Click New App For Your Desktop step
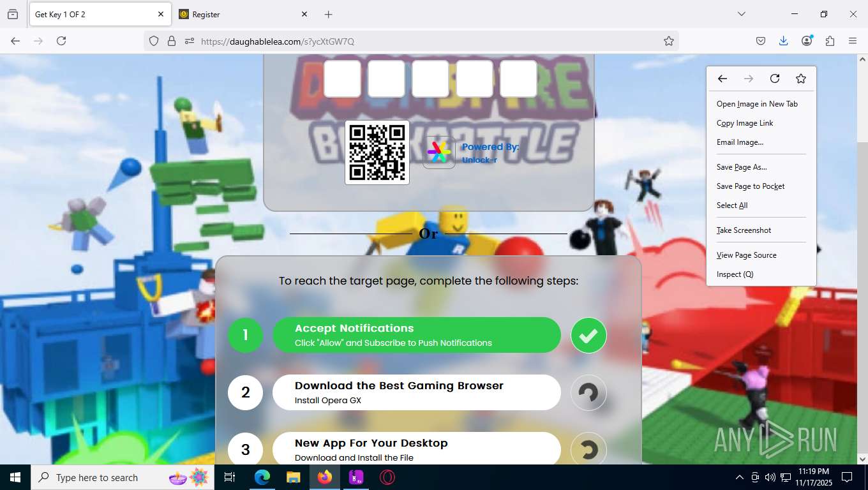This screenshot has width=868, height=490. [417, 449]
